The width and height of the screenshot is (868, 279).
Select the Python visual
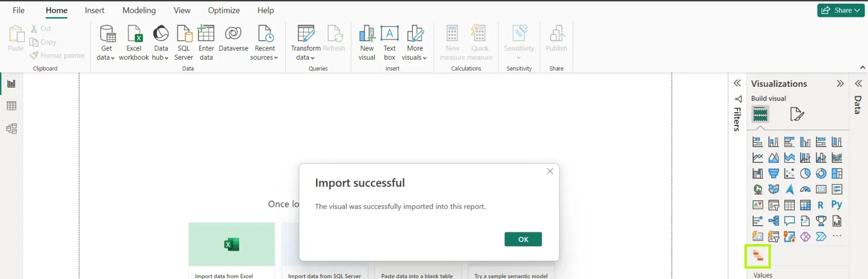(837, 205)
